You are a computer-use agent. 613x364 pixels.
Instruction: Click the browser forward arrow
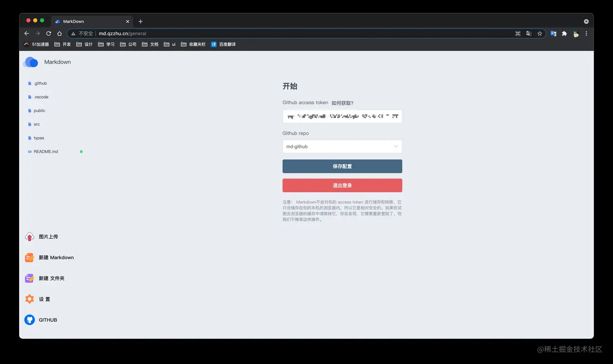point(38,34)
